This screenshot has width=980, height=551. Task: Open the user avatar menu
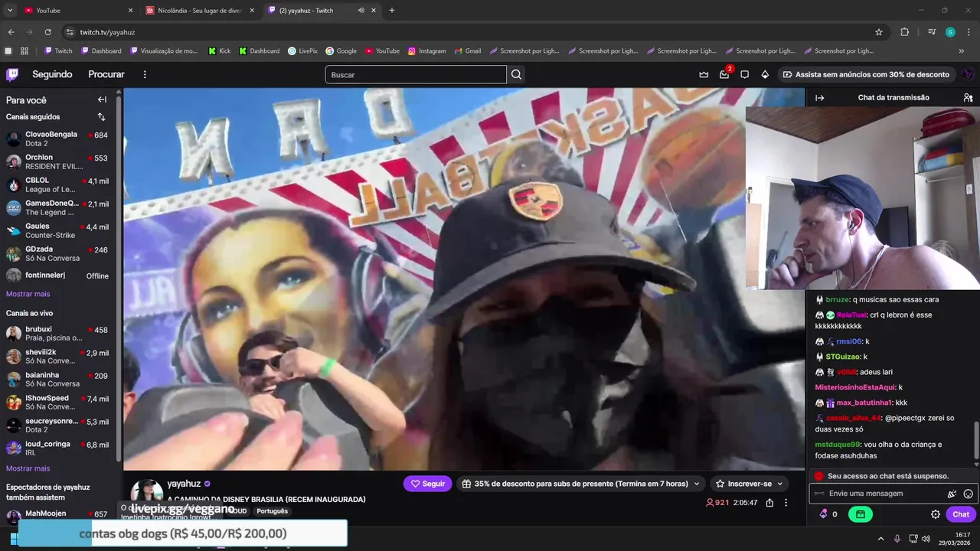click(x=968, y=74)
